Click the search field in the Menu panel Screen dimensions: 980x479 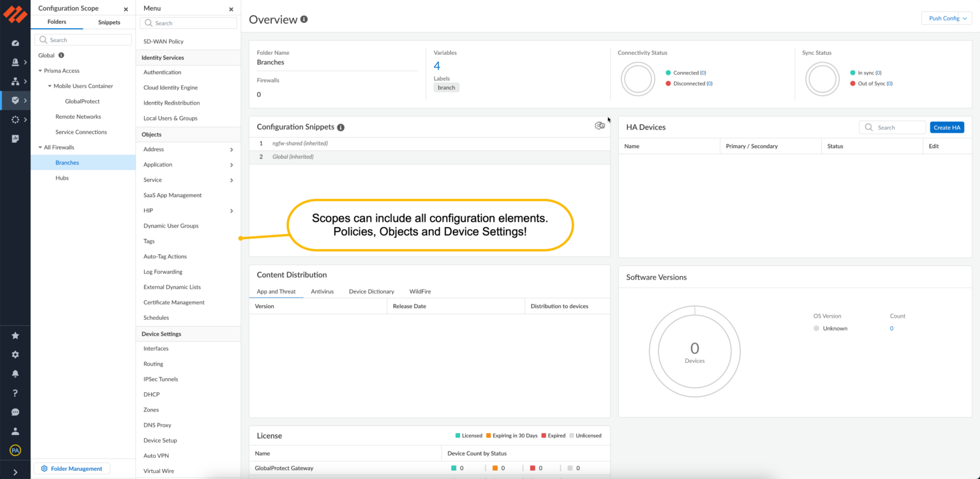click(x=188, y=22)
